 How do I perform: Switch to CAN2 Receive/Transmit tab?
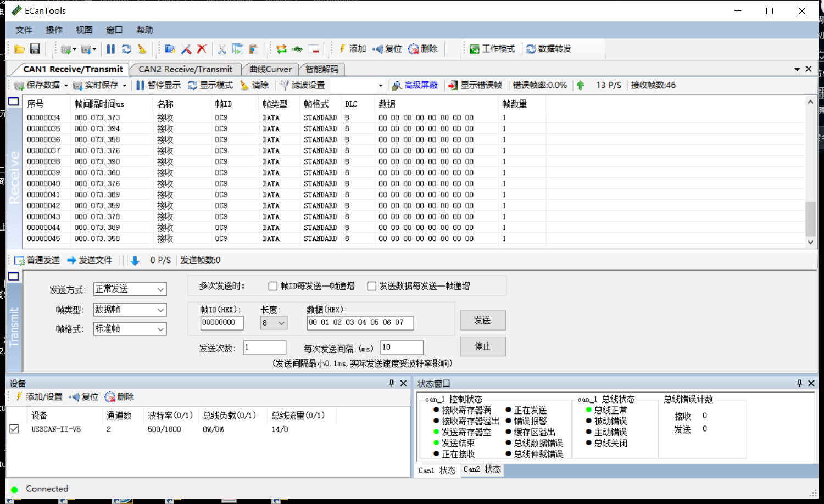tap(186, 69)
